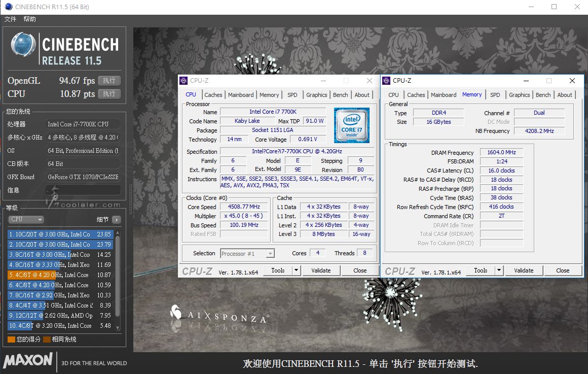Click the left CPU-Z window title icon
The image size is (588, 374).
183,80
